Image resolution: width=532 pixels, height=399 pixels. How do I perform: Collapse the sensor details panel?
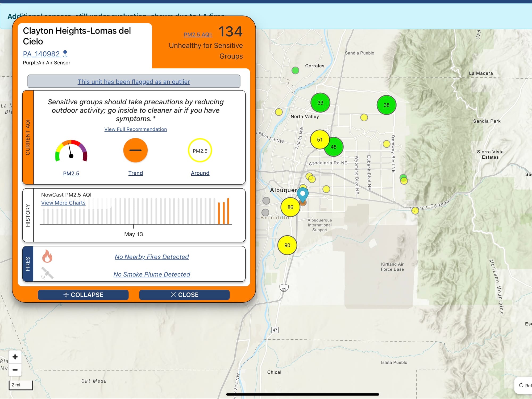tap(83, 295)
